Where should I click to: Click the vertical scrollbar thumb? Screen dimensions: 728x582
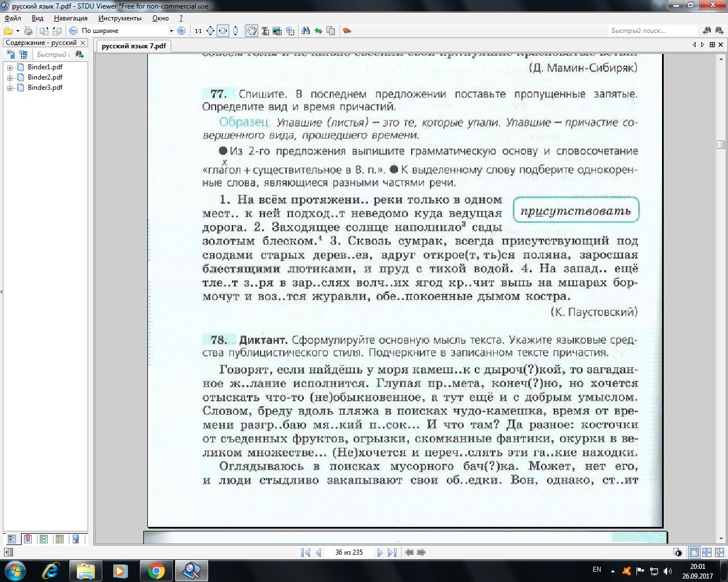pos(721,144)
